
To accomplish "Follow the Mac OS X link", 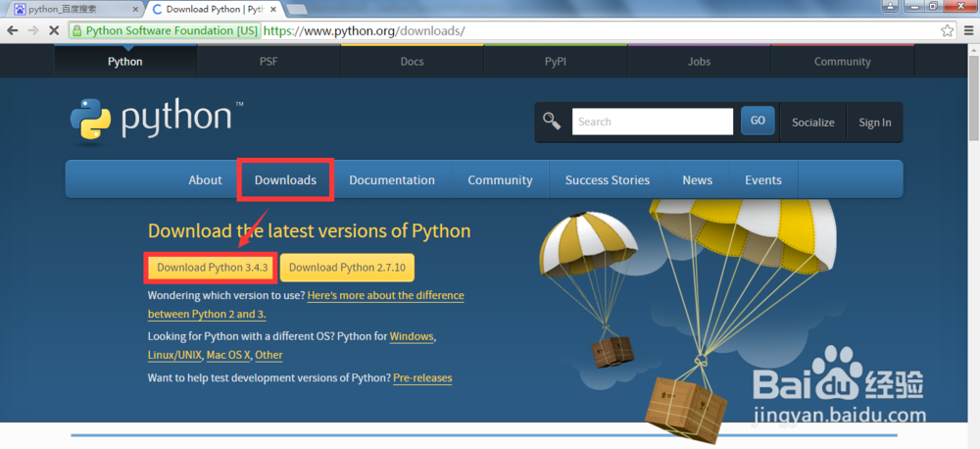I will click(x=228, y=355).
